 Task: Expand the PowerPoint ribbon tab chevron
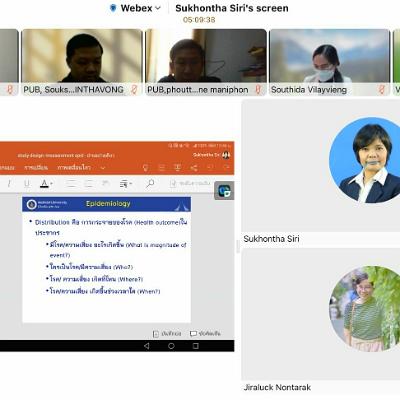(103, 168)
